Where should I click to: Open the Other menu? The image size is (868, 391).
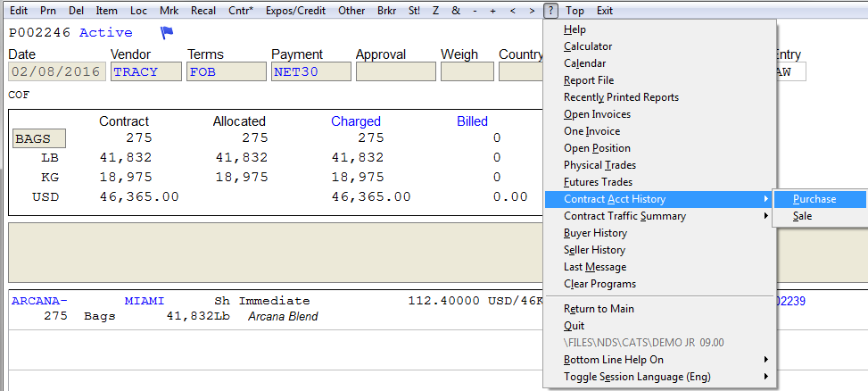click(351, 11)
